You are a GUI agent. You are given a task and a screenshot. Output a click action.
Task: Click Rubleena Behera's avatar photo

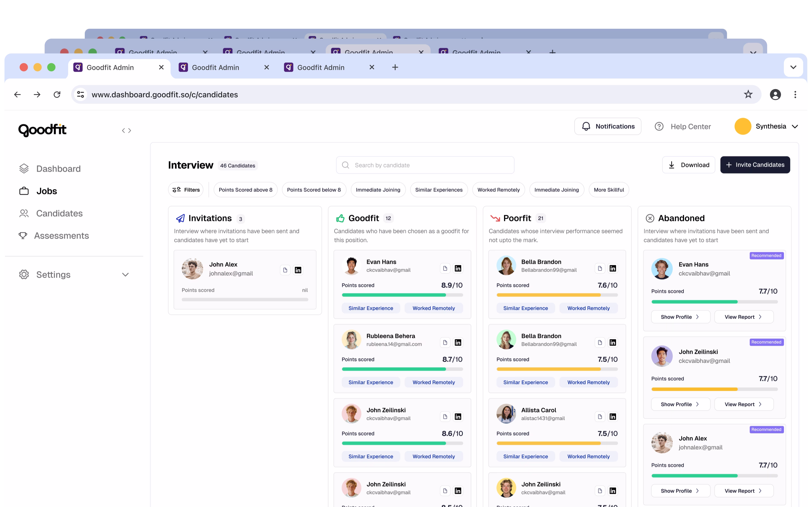click(351, 339)
